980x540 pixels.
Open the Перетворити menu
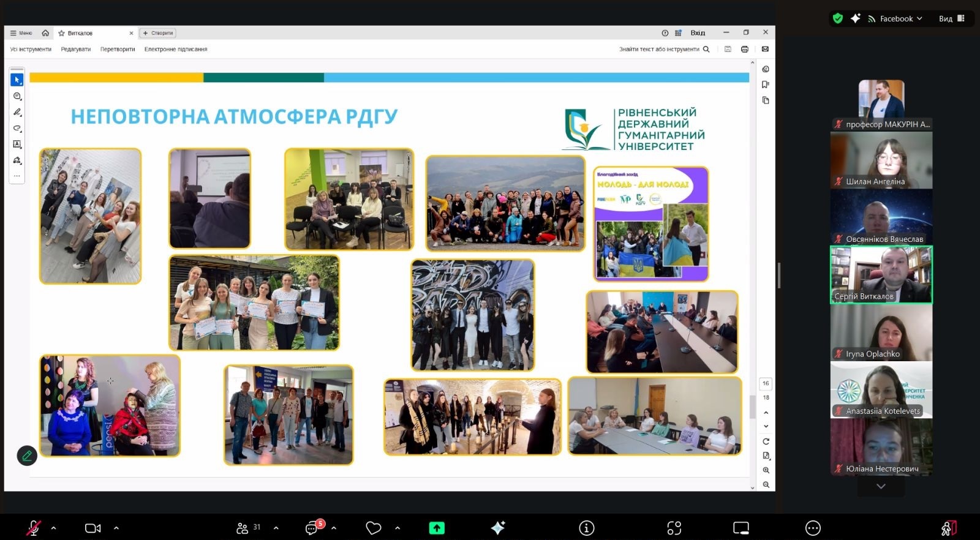point(118,49)
